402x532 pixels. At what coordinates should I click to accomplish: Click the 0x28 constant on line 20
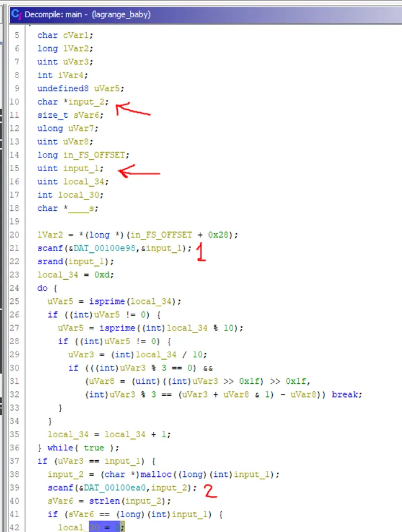click(x=218, y=235)
